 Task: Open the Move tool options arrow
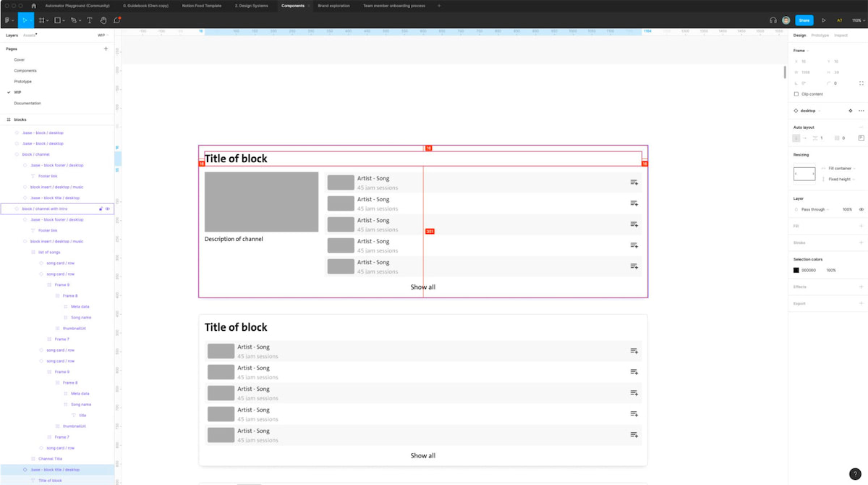[31, 20]
